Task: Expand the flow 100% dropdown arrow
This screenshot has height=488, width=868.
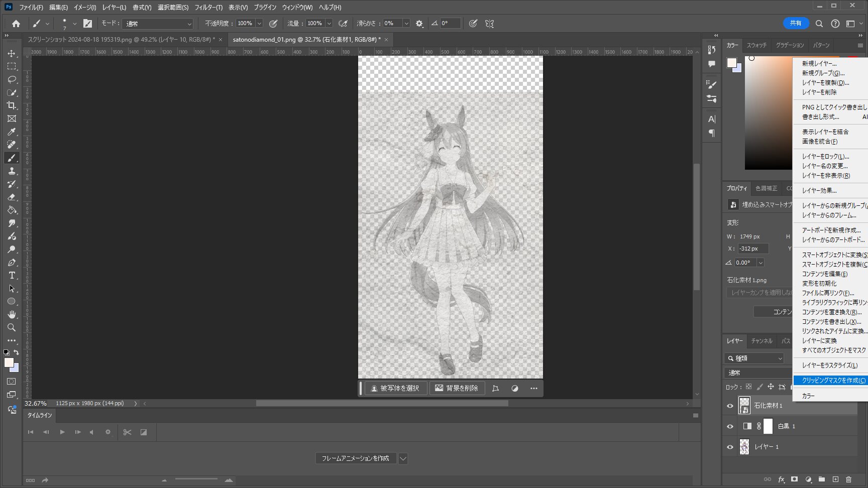Action: pos(329,24)
